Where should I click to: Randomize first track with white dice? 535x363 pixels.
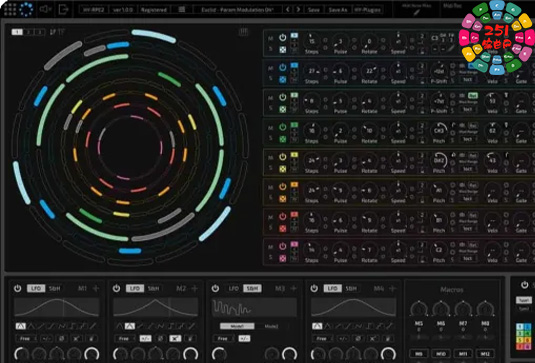[283, 50]
